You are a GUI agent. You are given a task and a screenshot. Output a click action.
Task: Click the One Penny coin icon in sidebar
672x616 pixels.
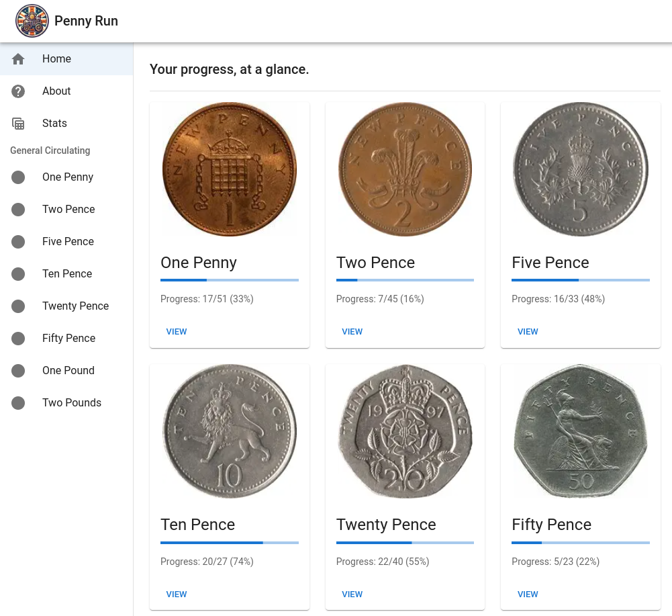tap(18, 177)
